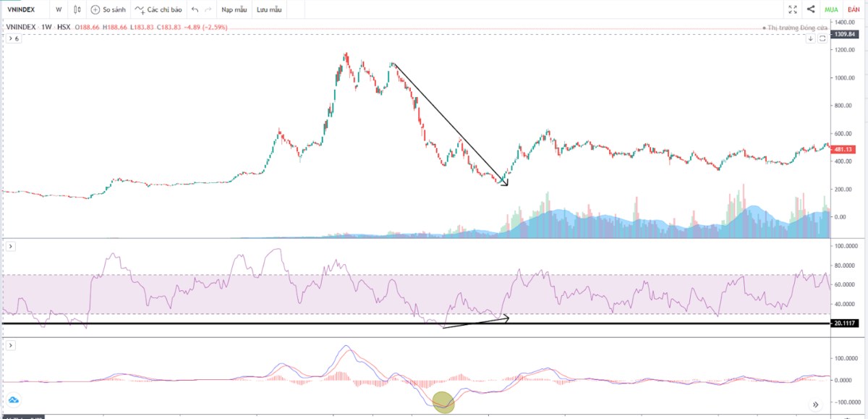Open So sánh compare symbols
Screen dimensions: 868x419
[109, 10]
